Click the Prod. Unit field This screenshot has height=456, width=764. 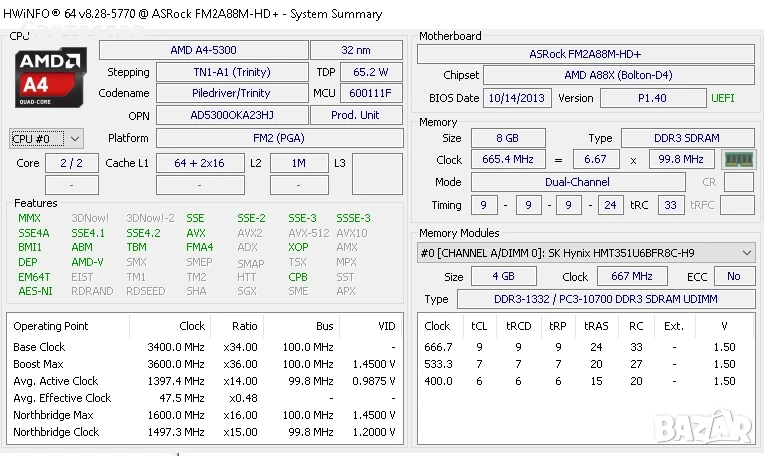coord(357,116)
